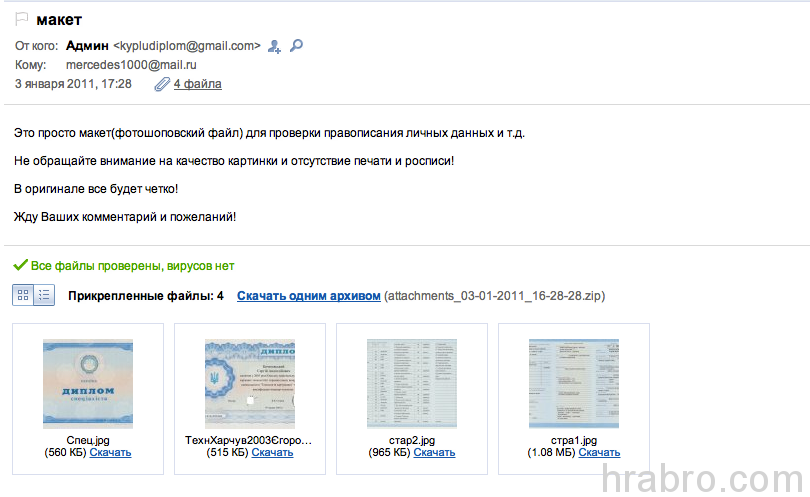This screenshot has height=497, width=810.
Task: Open the Спец.jpg thumbnail preview
Action: [x=88, y=384]
